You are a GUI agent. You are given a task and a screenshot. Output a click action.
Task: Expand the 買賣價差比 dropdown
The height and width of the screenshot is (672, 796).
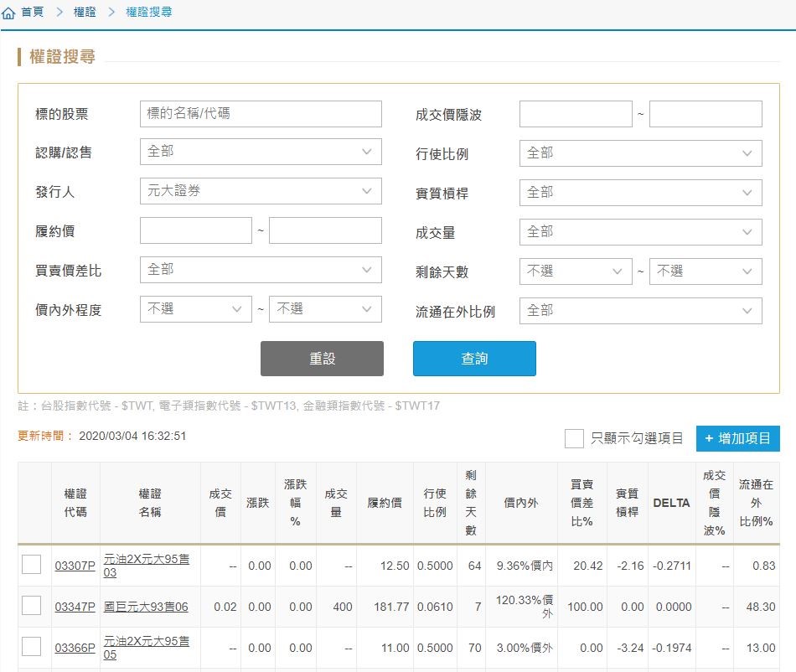click(261, 270)
